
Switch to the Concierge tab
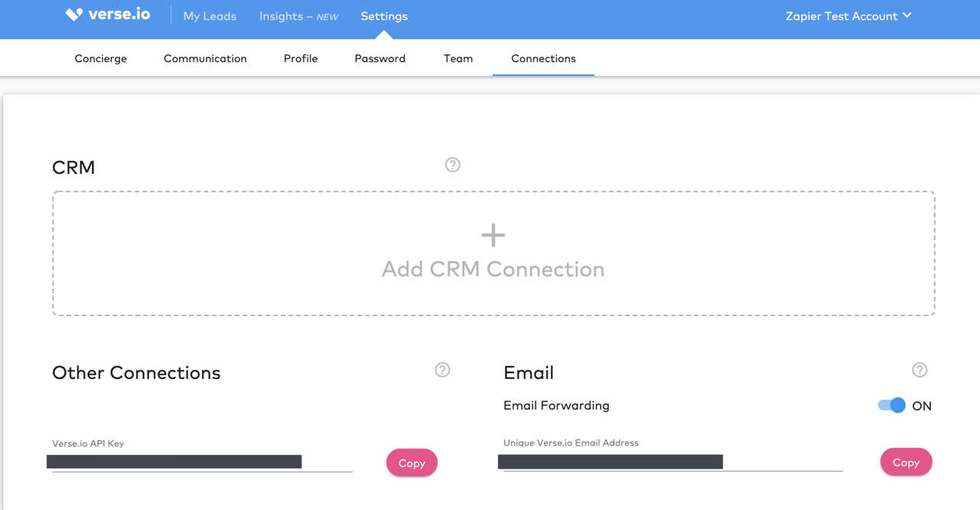[x=101, y=58]
